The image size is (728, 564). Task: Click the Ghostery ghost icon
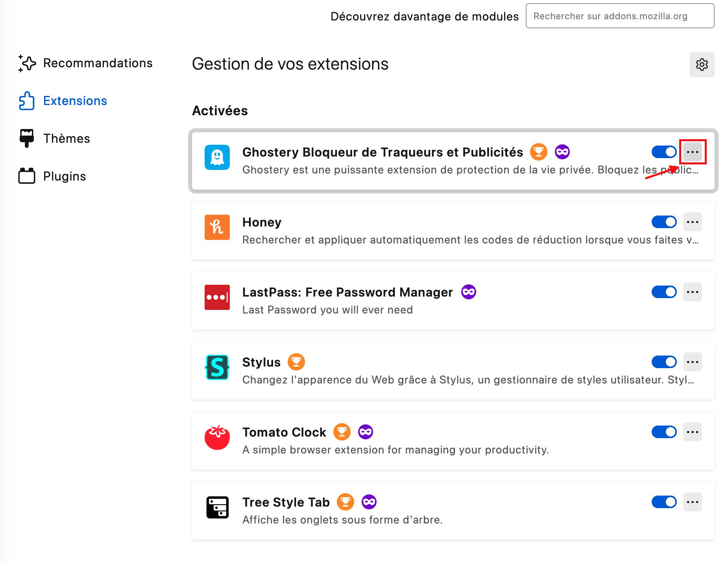point(217,157)
